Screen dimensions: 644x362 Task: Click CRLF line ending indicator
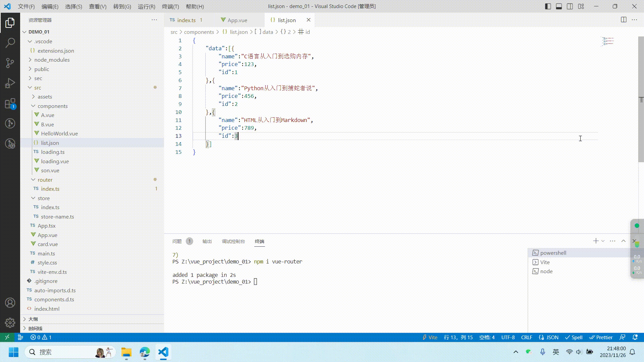(526, 337)
